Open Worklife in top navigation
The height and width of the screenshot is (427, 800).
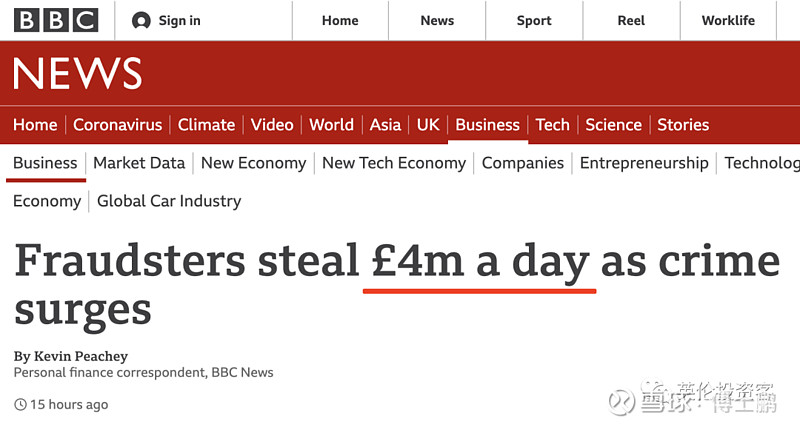point(728,20)
